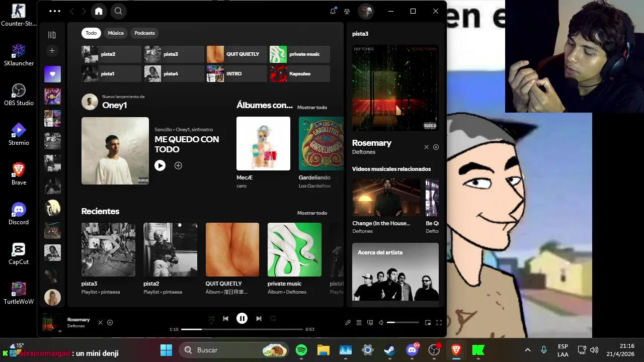Open the play queue icon
This screenshot has width=644, height=362.
(359, 322)
